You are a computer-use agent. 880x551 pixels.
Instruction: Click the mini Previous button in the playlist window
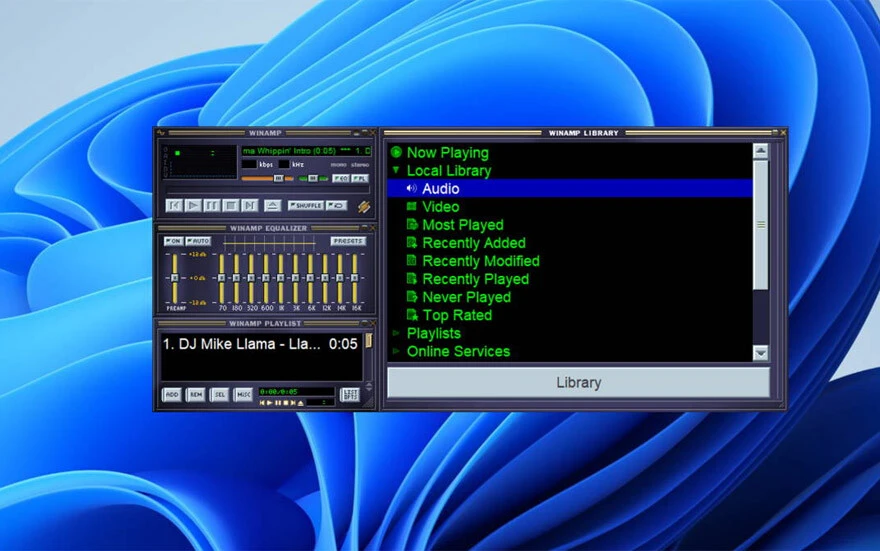(x=262, y=403)
